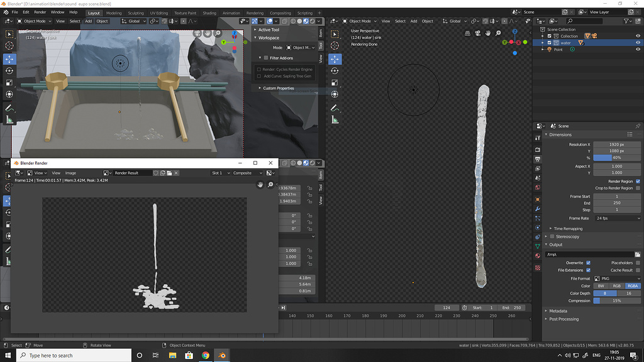
Task: Enable the Placeholders checkbox
Action: pyautogui.click(x=638, y=263)
